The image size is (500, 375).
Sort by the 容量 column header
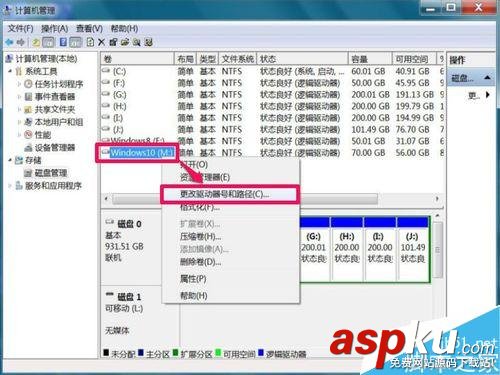[x=370, y=59]
